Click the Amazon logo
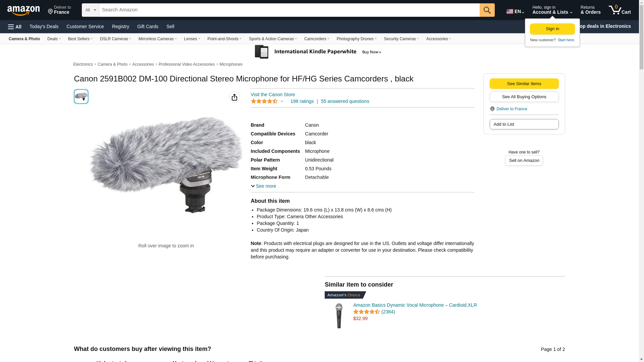 [23, 10]
